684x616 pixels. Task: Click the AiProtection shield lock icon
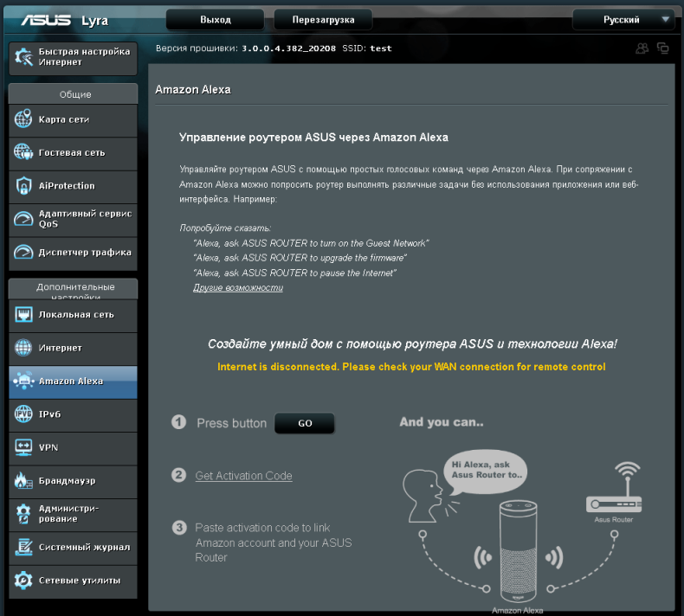click(x=23, y=185)
